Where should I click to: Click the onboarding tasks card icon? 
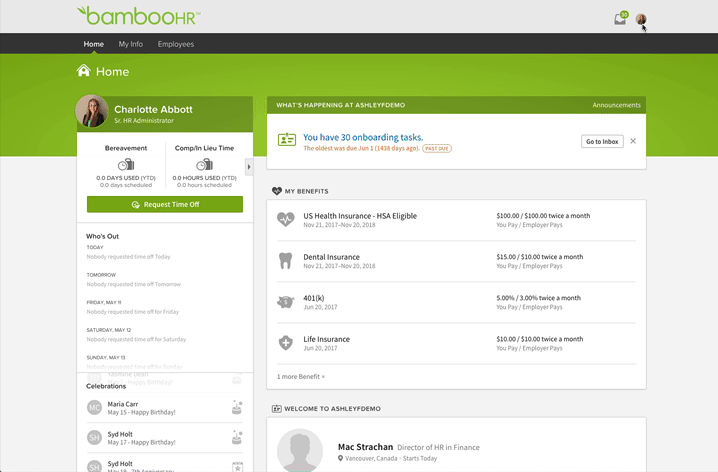pyautogui.click(x=287, y=140)
